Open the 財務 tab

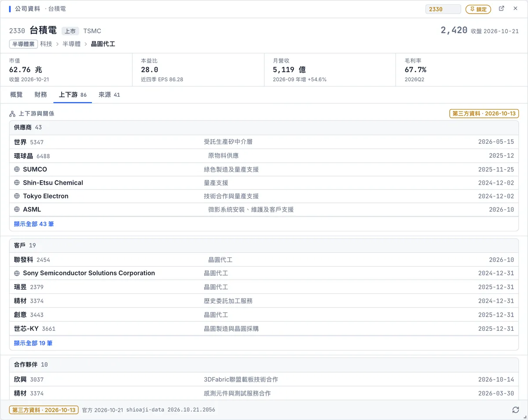(x=41, y=95)
